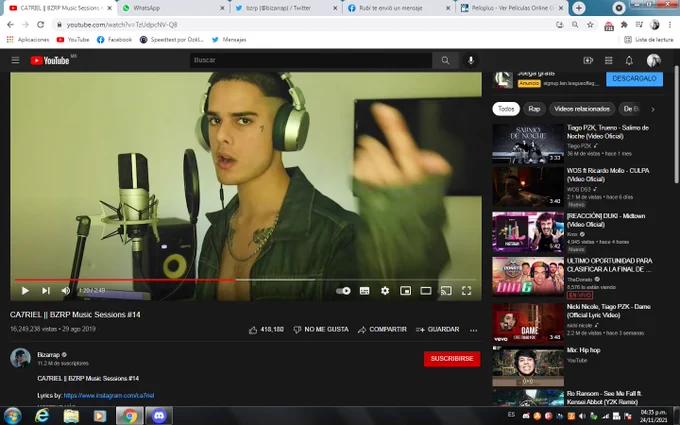Activate miniplayer mode
Screen dimensions: 680x425
coord(405,291)
